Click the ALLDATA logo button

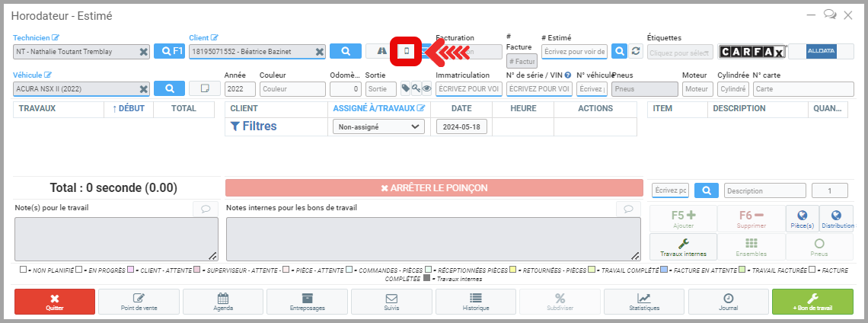click(820, 51)
